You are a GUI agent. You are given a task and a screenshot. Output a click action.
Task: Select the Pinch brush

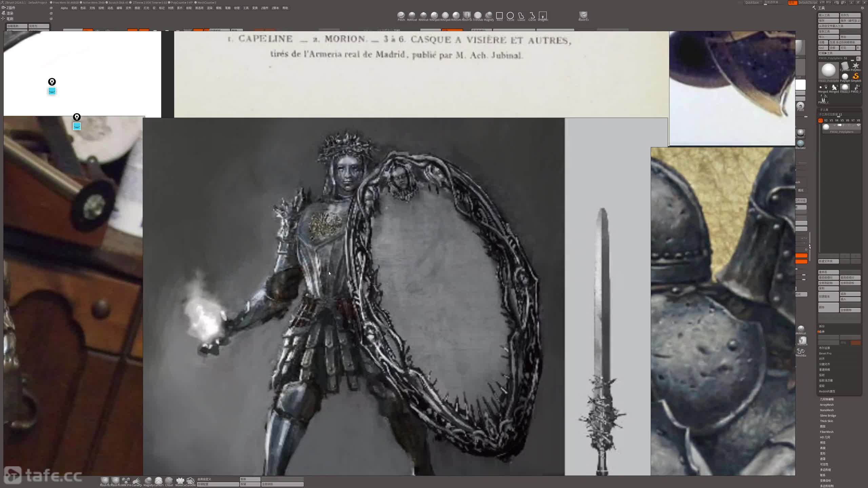point(401,16)
